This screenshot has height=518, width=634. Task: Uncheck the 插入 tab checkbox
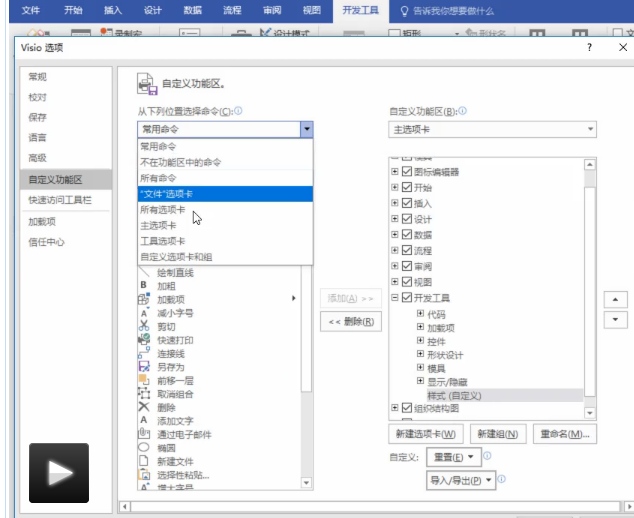[407, 203]
